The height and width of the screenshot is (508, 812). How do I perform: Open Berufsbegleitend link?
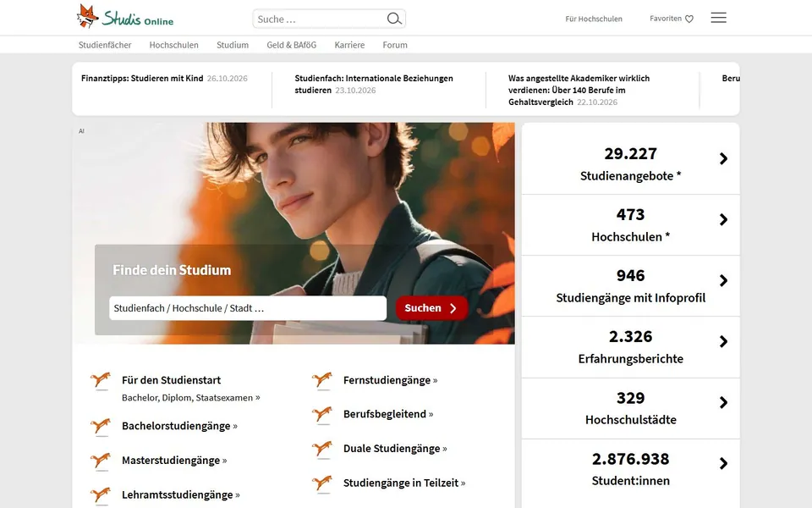pos(388,414)
